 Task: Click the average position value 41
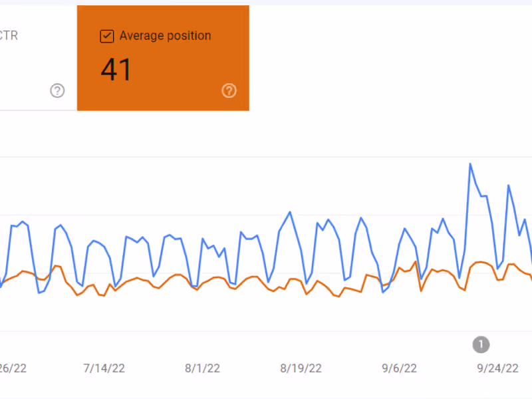coord(116,70)
